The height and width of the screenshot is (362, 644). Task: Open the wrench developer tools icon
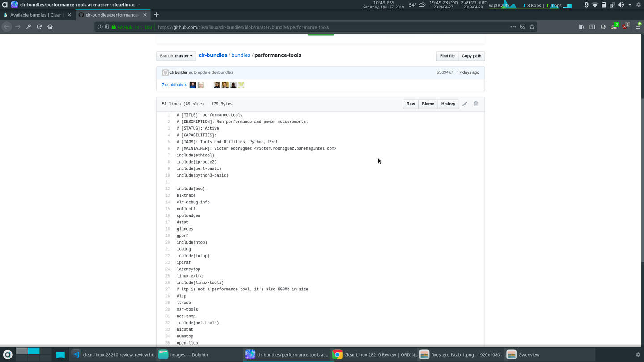point(29,27)
